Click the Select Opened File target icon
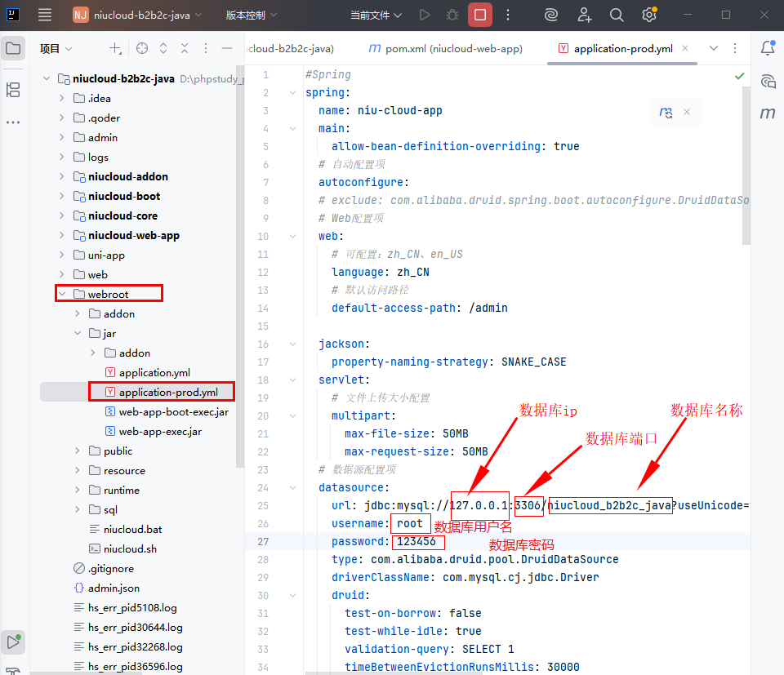Viewport: 784px width, 675px height. [x=142, y=49]
